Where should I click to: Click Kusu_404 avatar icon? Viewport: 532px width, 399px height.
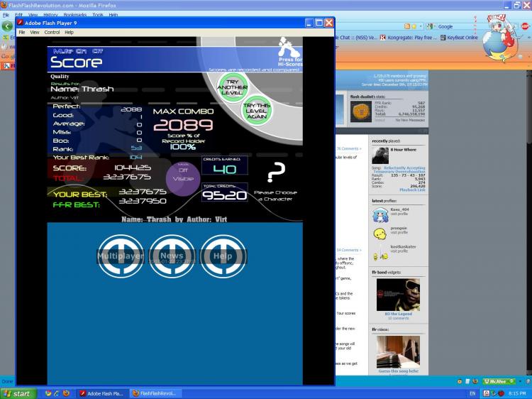click(x=380, y=215)
